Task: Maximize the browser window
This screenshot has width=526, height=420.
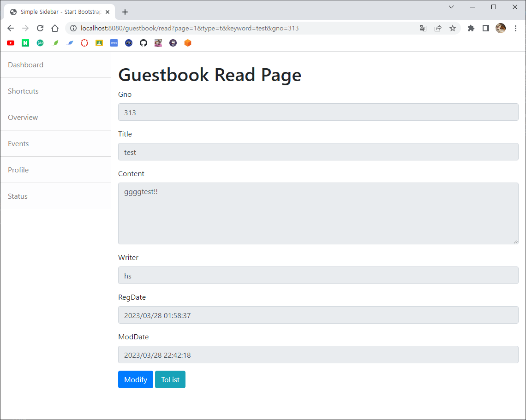Action: 493,7
